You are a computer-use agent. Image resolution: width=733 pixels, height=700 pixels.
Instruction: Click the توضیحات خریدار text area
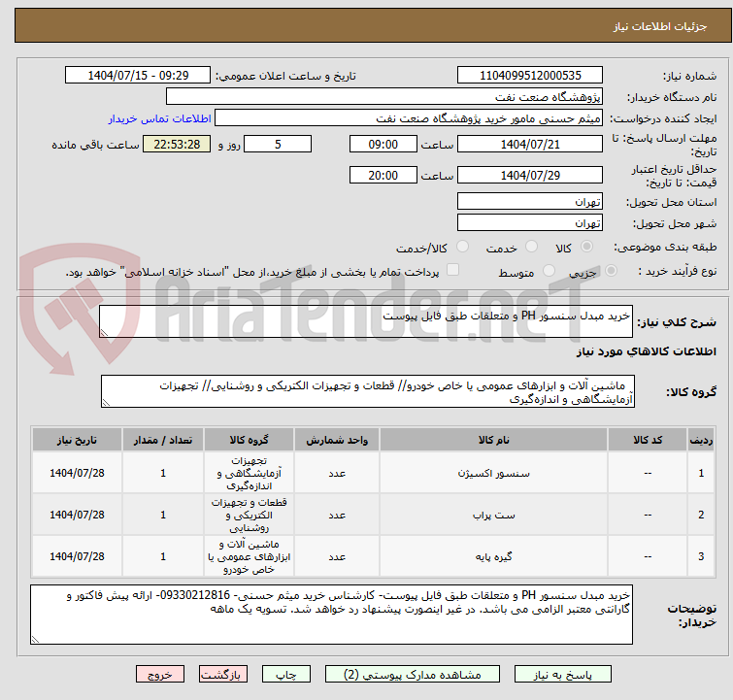tap(331, 615)
